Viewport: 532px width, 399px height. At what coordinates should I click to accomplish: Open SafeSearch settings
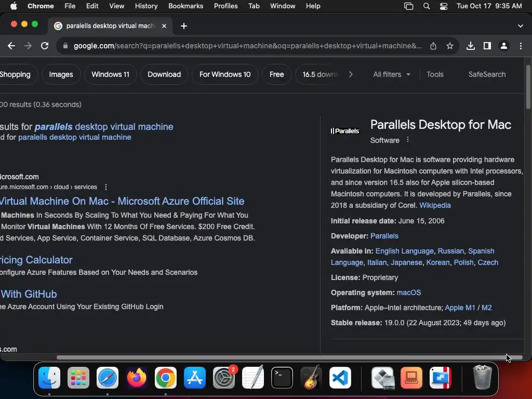coord(487,74)
